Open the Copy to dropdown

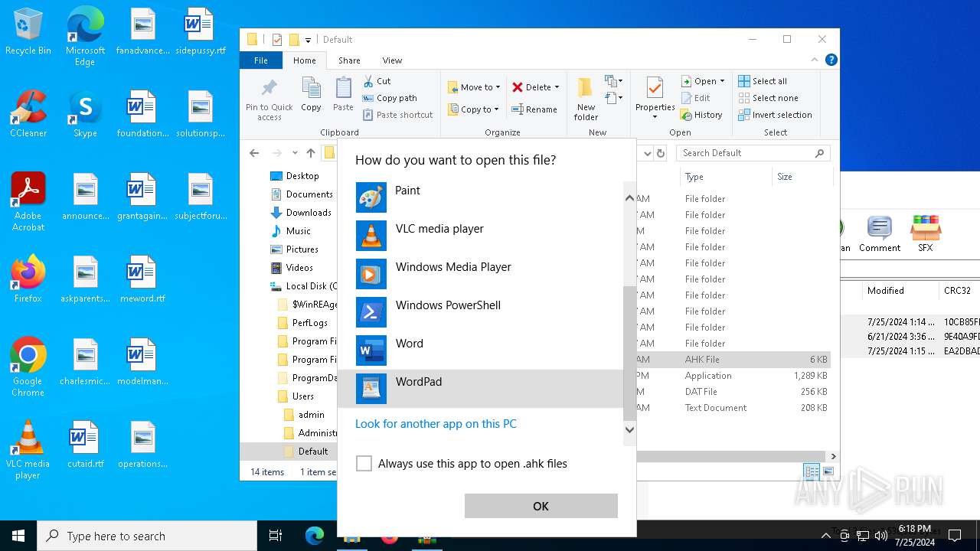click(474, 109)
